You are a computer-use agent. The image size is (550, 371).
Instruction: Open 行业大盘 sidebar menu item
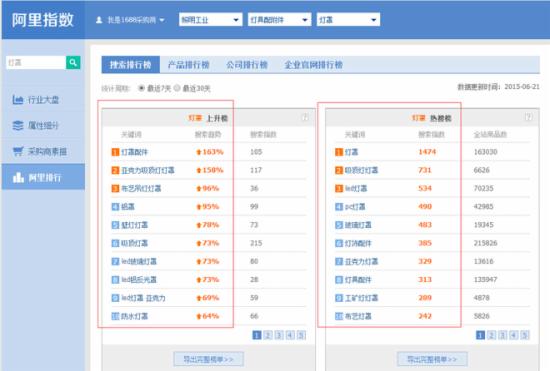pyautogui.click(x=43, y=100)
